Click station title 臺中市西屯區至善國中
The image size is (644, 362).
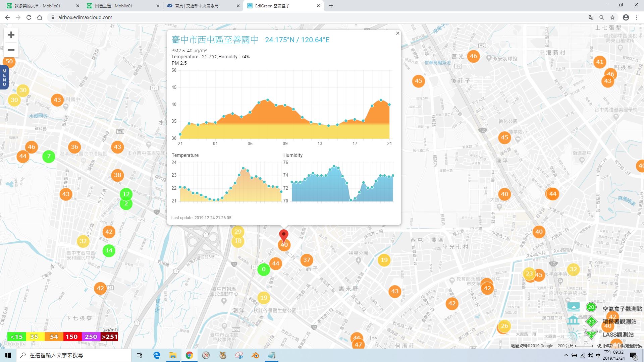pos(215,40)
